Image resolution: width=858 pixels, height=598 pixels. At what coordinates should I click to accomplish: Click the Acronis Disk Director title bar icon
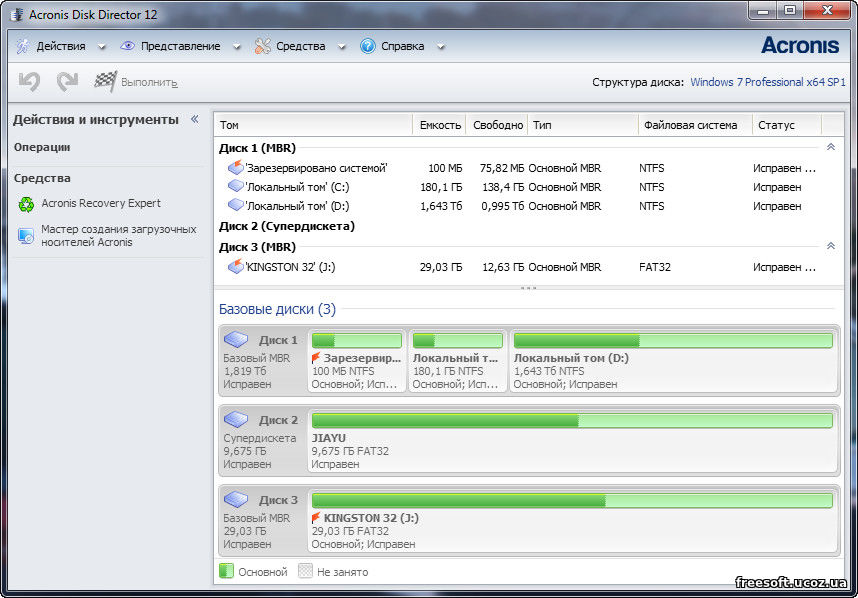(x=18, y=14)
